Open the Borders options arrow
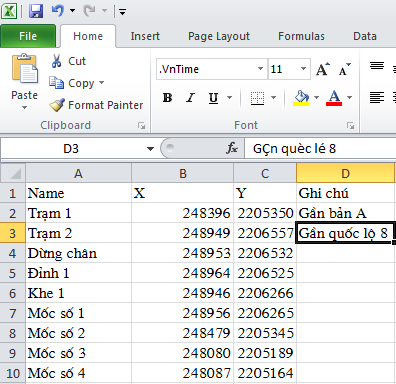 pos(274,98)
